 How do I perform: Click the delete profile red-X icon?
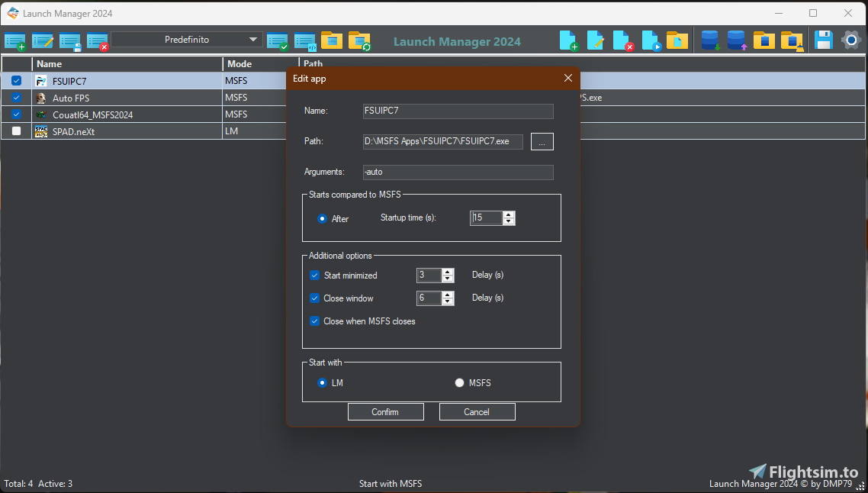98,41
